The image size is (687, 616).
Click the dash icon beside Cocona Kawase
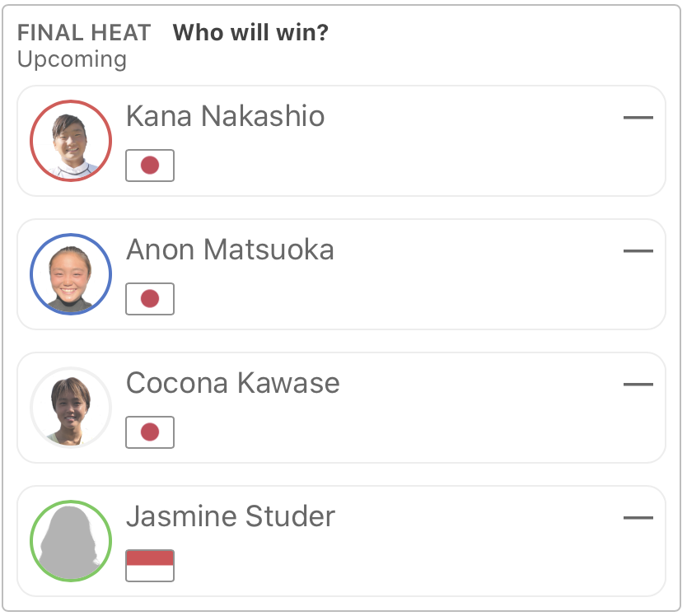pos(638,385)
